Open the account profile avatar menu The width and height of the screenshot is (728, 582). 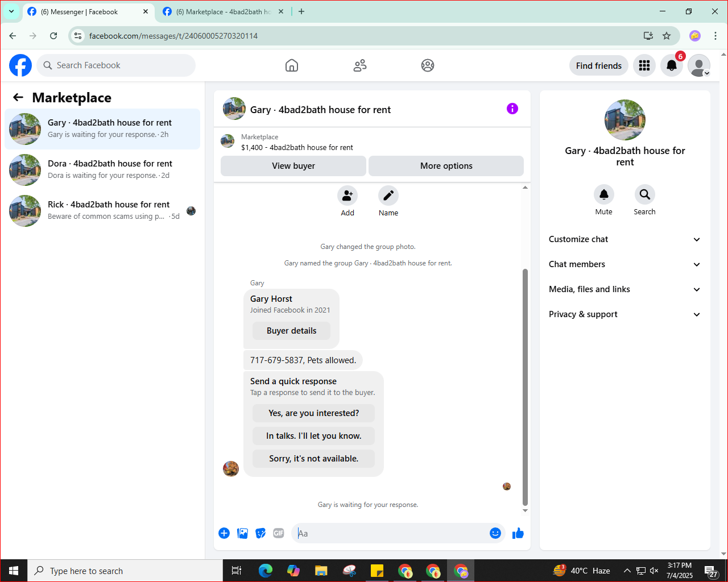click(699, 65)
